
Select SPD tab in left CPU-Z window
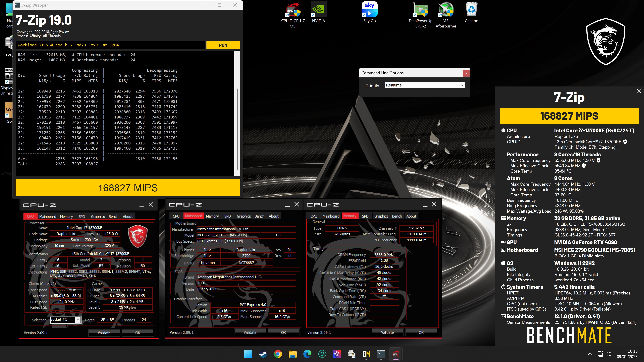82,216
